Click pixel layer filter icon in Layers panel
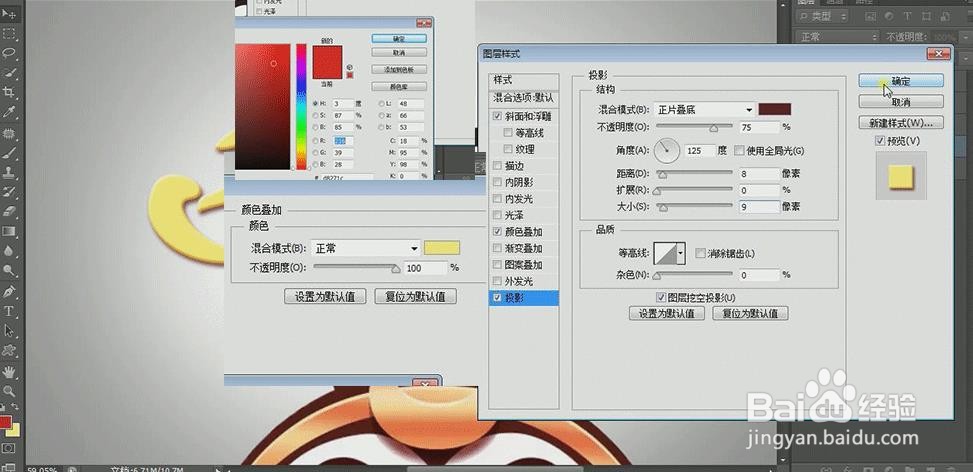The width and height of the screenshot is (973, 472). click(x=869, y=17)
